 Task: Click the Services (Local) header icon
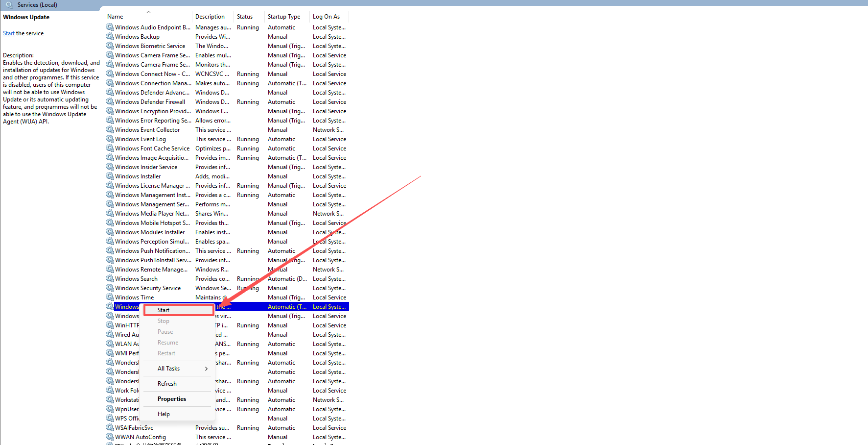tap(9, 5)
